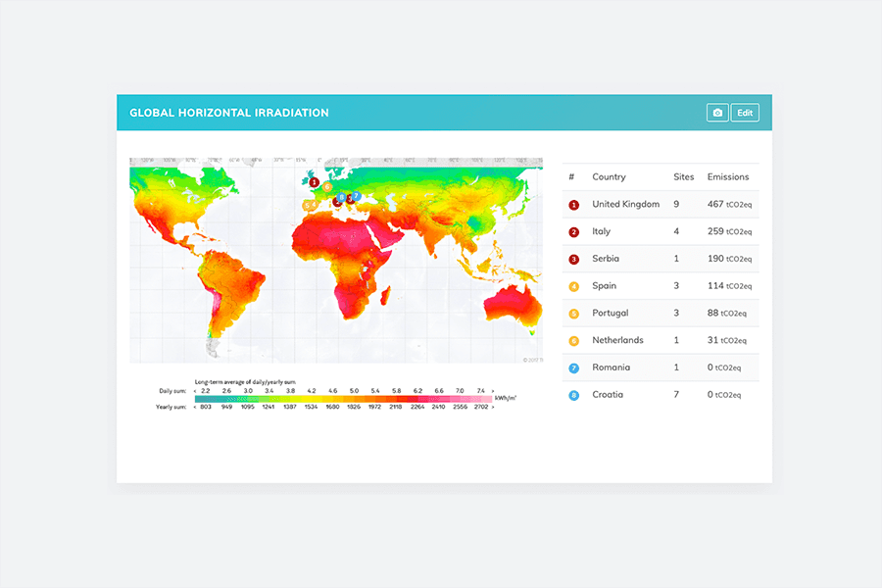Image resolution: width=882 pixels, height=588 pixels.
Task: Click the Sites column header
Action: click(x=683, y=177)
